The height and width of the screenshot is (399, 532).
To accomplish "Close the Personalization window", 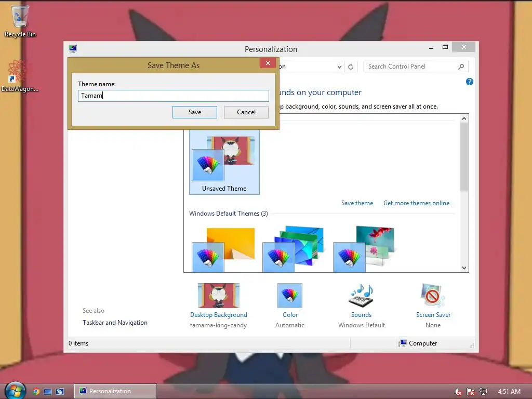I will click(x=464, y=47).
